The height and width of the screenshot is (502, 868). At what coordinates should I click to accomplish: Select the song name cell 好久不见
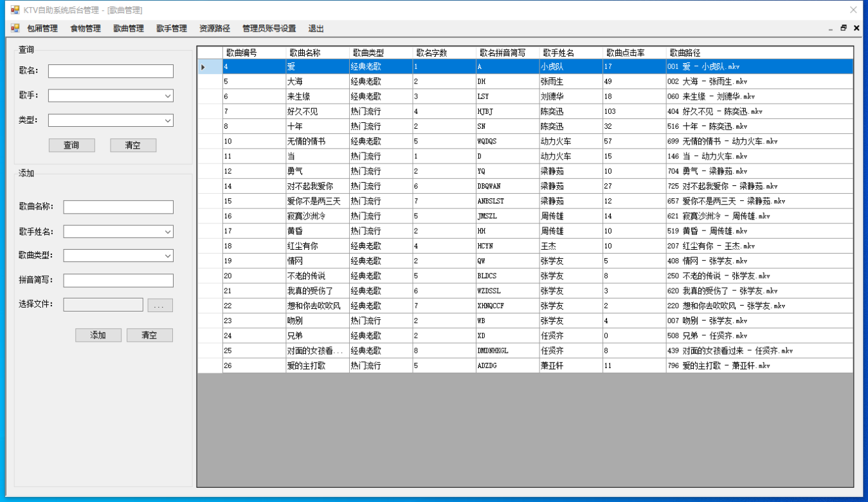(x=318, y=111)
